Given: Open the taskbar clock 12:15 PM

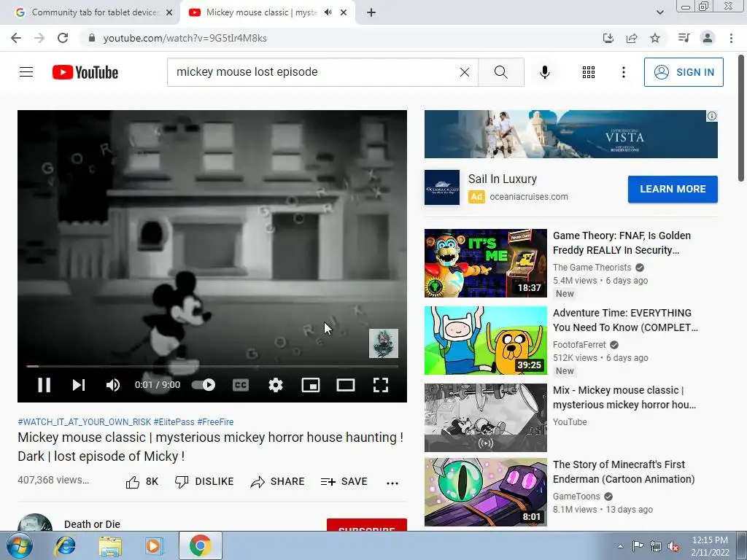Looking at the screenshot, I should coord(710,540).
